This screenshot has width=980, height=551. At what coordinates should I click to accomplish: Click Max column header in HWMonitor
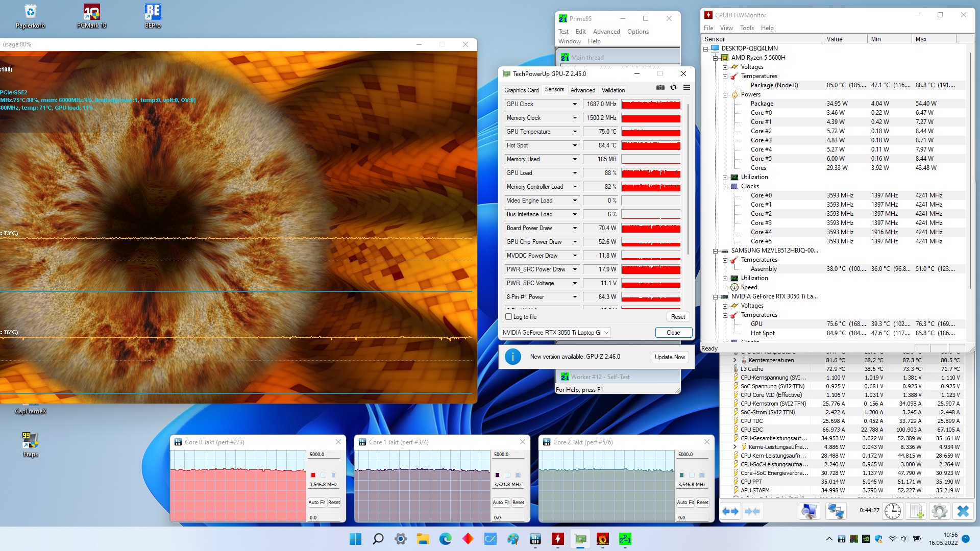(933, 39)
